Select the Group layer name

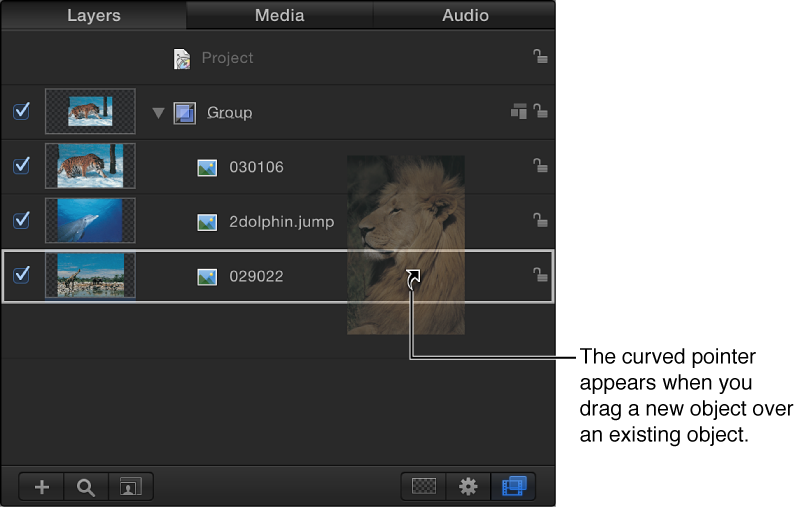pos(230,112)
